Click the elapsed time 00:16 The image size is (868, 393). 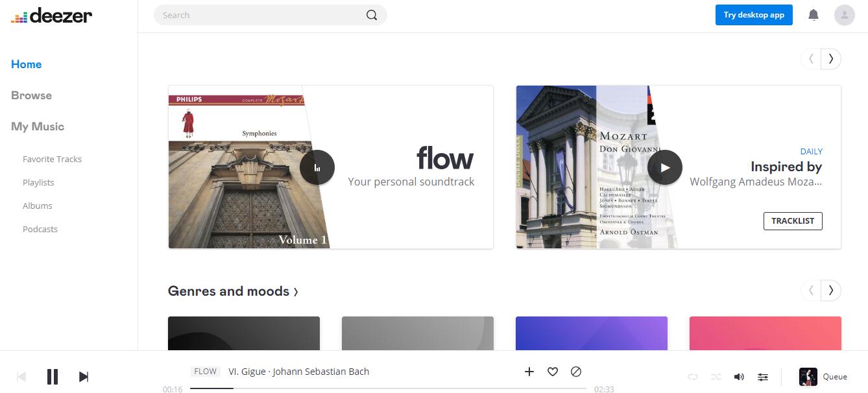173,389
